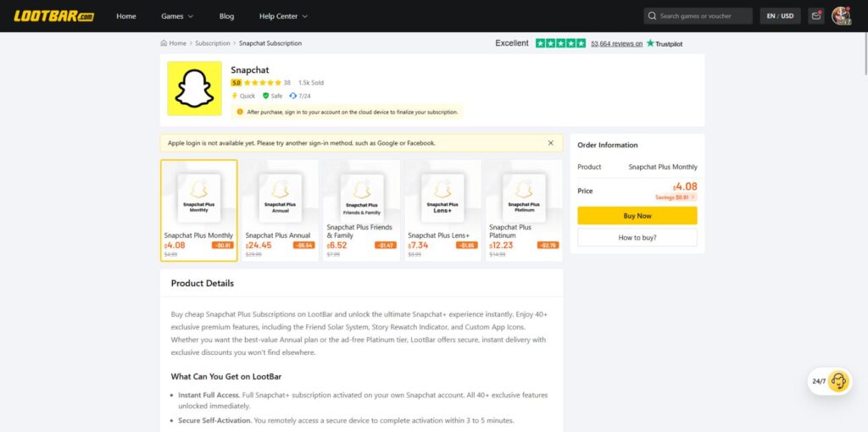Click the $7.34 Lens+ price

(x=418, y=245)
